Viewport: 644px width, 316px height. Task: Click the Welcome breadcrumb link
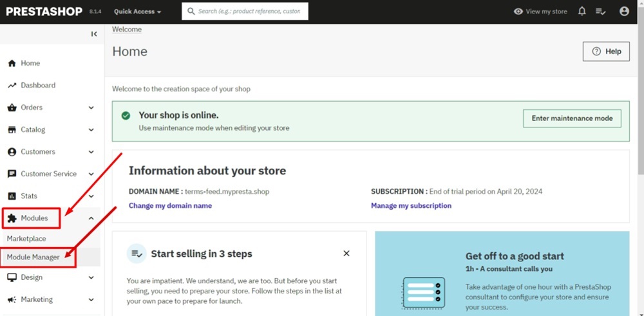point(127,30)
